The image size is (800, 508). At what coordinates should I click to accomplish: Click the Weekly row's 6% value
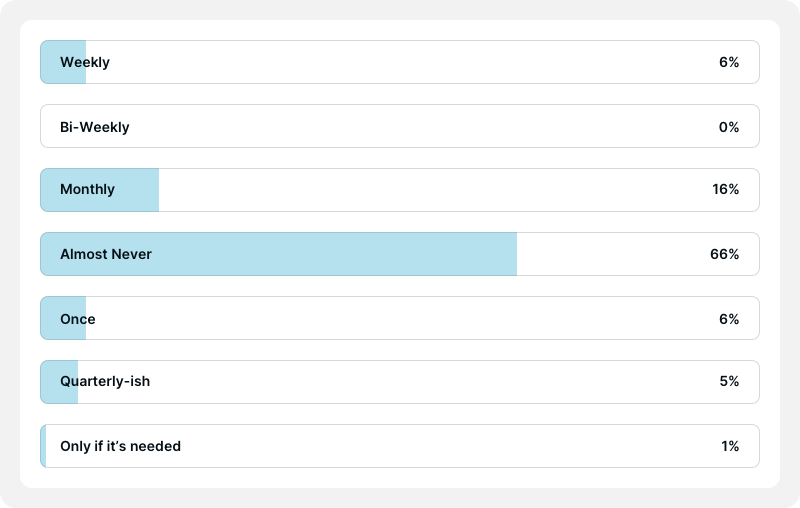click(x=729, y=62)
